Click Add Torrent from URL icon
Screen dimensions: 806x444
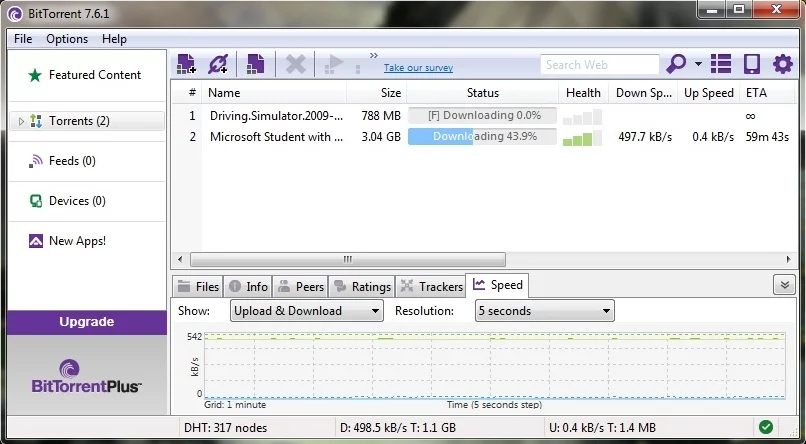pos(218,64)
